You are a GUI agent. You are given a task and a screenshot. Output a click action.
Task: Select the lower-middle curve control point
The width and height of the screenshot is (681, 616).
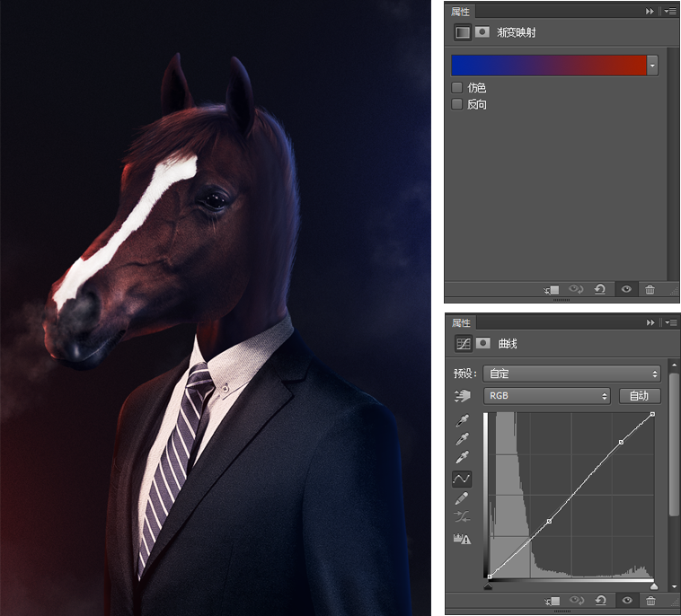click(x=549, y=521)
